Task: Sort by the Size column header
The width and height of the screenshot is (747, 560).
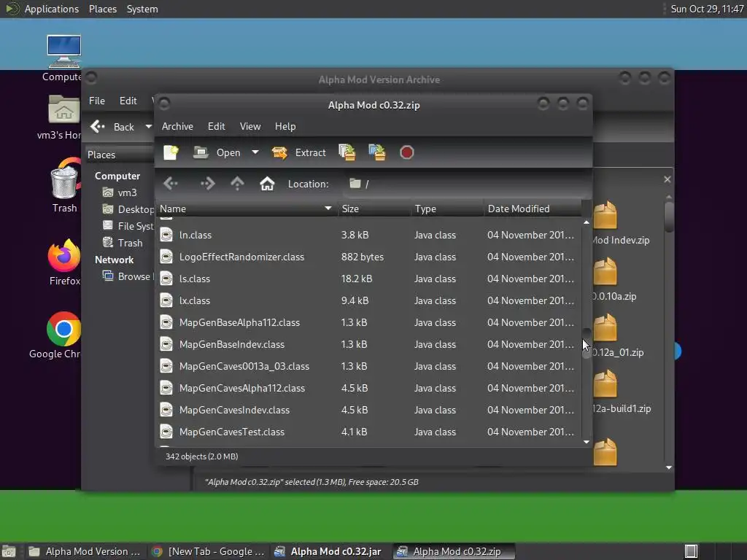Action: coord(374,209)
